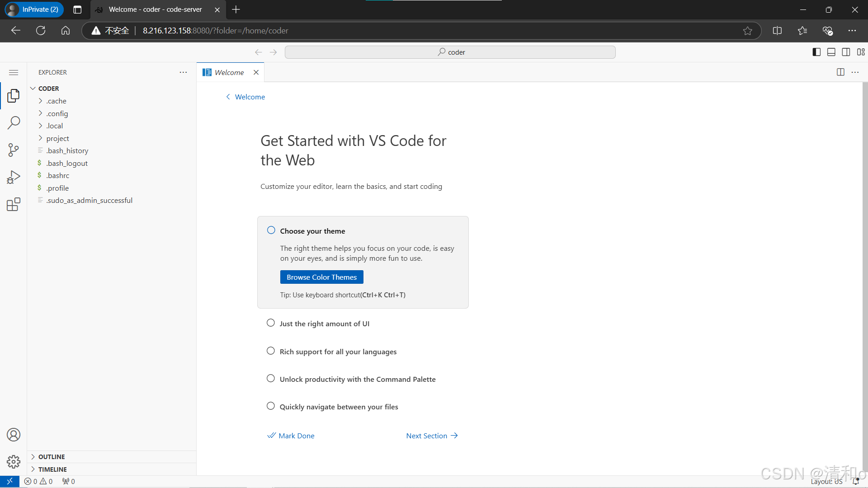Open notifications bell in status bar
The height and width of the screenshot is (488, 868).
855,481
